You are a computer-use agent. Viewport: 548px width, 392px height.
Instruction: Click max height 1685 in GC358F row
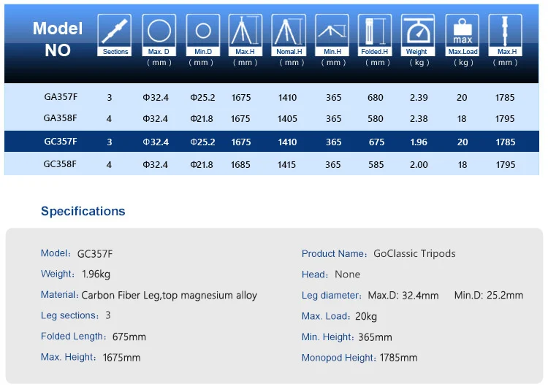coord(240,164)
